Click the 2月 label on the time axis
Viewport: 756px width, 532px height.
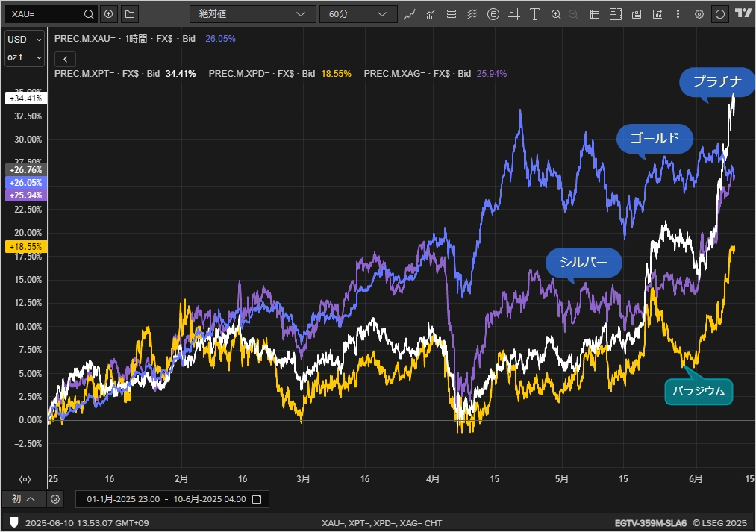point(181,479)
